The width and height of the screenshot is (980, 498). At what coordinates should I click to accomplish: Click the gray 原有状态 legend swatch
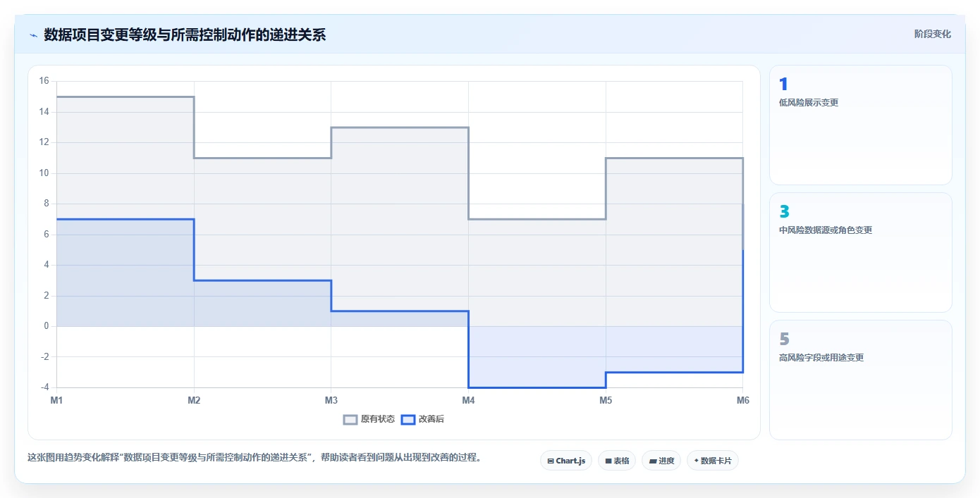[350, 419]
